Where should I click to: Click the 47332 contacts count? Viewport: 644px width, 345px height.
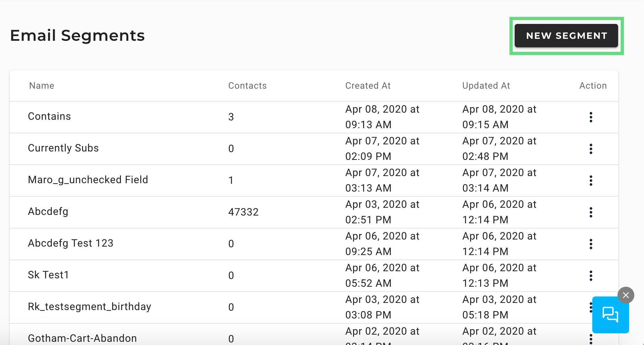coord(243,212)
